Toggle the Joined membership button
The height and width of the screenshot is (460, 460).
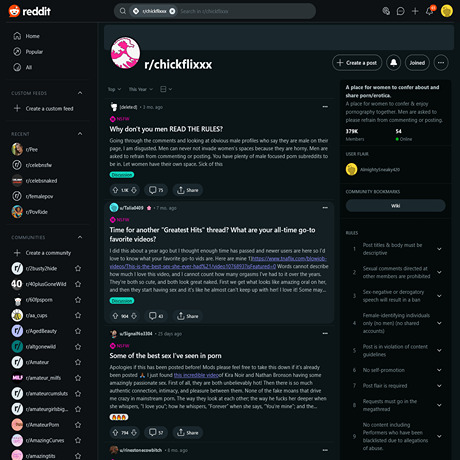point(417,63)
